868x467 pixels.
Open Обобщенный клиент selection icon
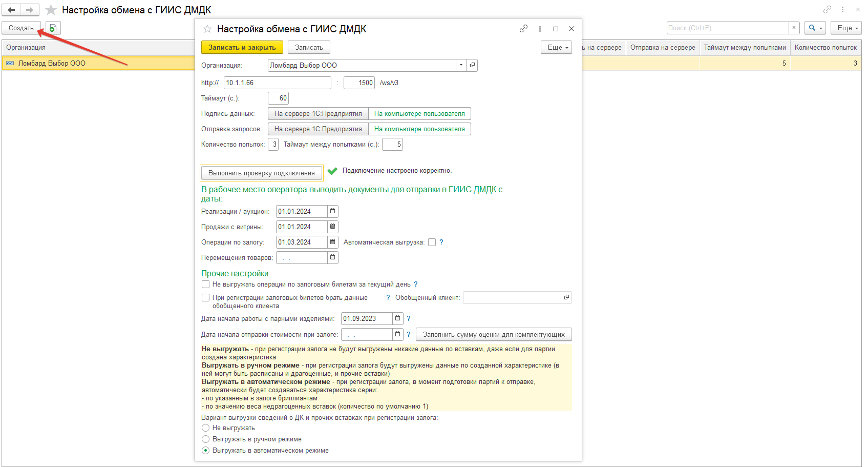[566, 297]
